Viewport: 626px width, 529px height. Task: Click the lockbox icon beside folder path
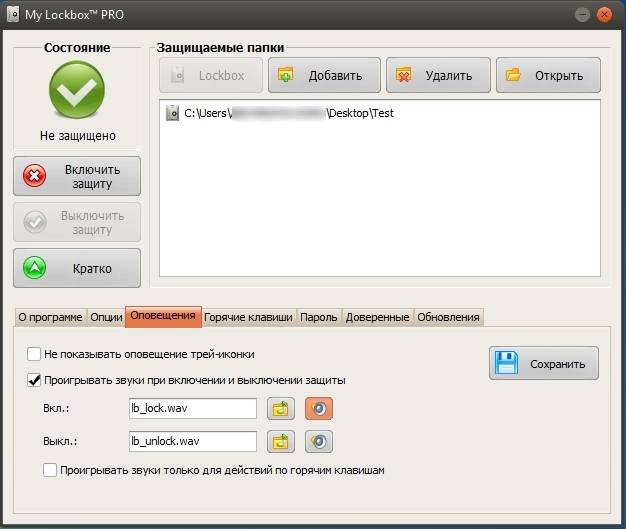pos(172,113)
